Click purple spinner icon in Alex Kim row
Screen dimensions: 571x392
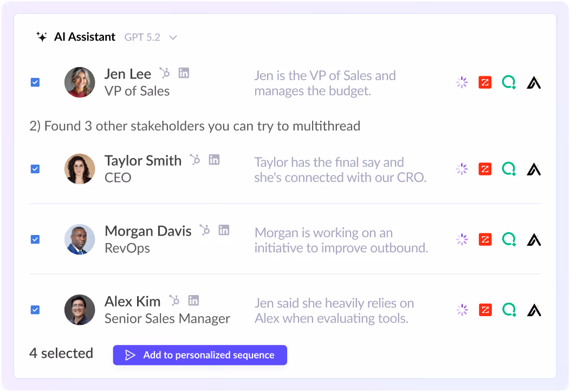pos(462,310)
